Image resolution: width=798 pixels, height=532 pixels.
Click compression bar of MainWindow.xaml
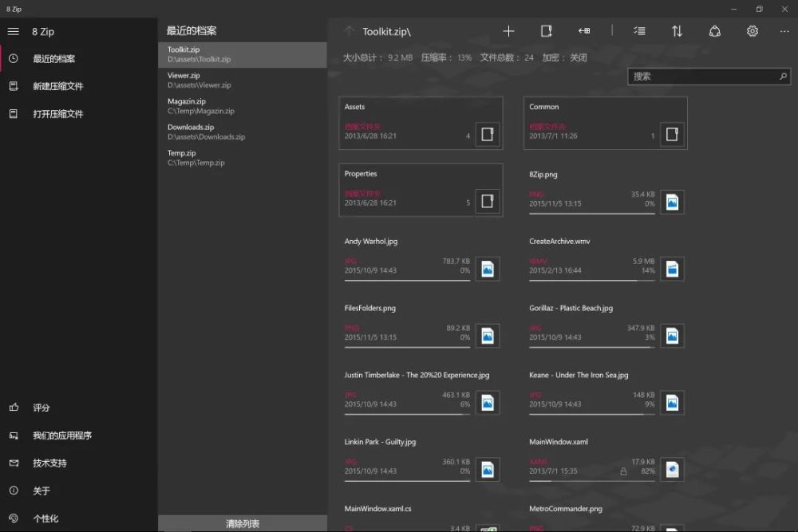point(592,481)
